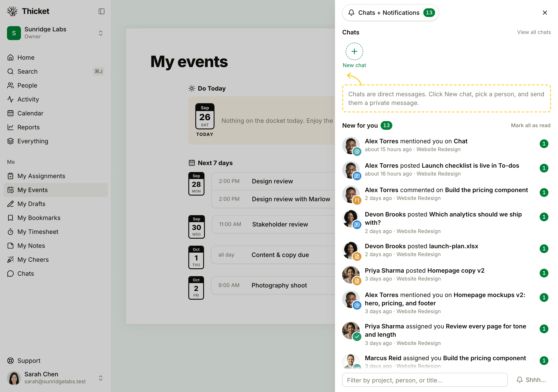
Task: Expand Sarah Chen account menu
Action: coord(101,378)
